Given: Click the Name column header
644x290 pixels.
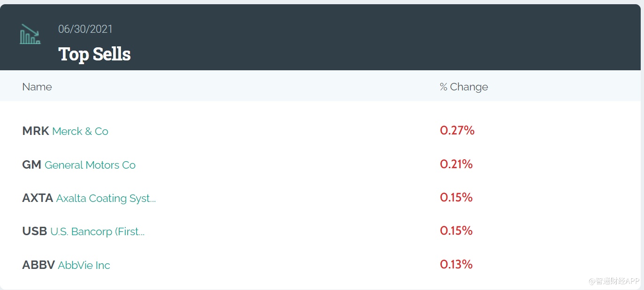Looking at the screenshot, I should (x=37, y=87).
